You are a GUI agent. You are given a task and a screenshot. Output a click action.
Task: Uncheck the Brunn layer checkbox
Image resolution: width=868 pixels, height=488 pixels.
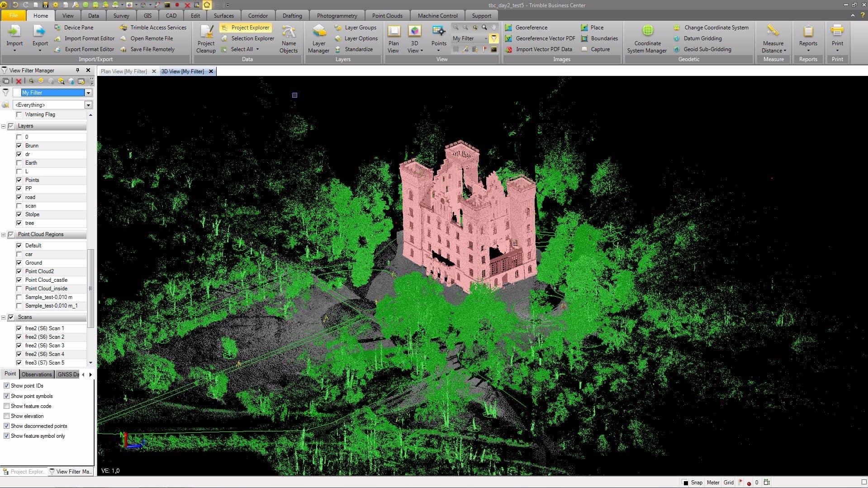click(19, 146)
